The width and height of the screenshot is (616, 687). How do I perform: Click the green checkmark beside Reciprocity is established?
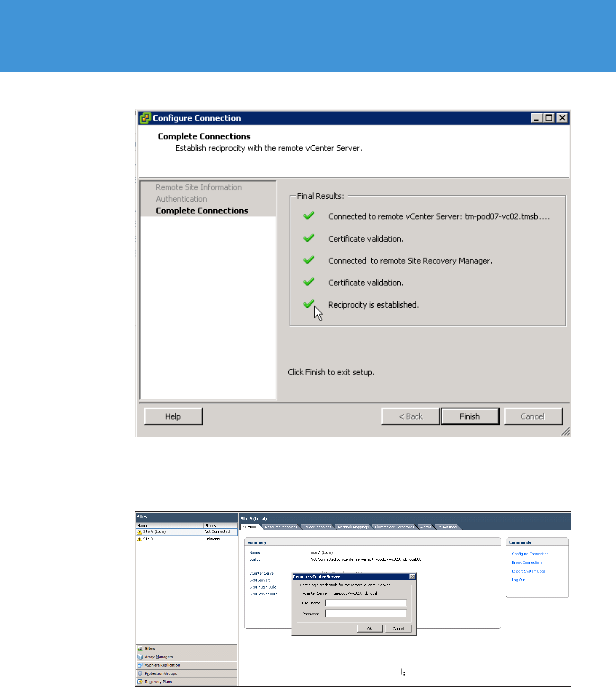(x=309, y=303)
